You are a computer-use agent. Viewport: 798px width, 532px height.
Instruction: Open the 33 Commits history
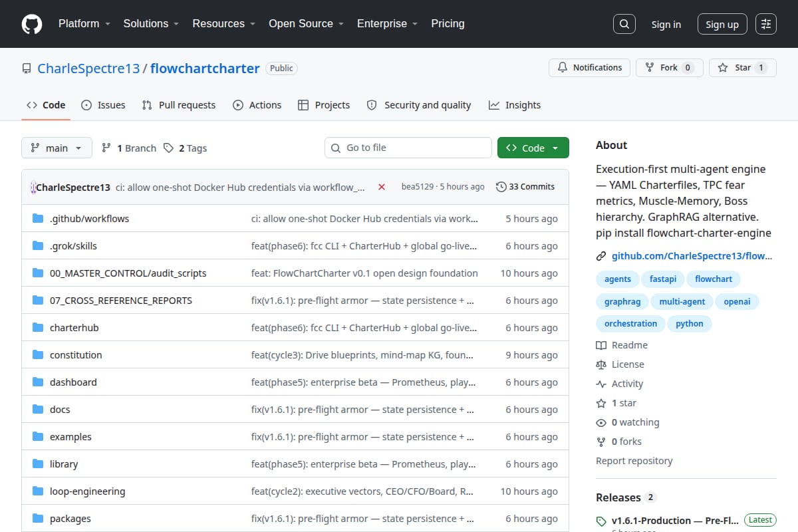pos(525,187)
